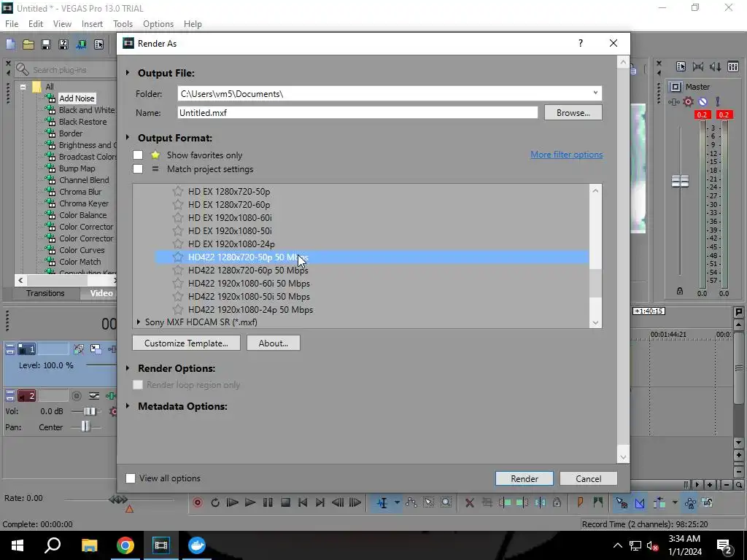Open Master FX red gear icon

(x=688, y=101)
